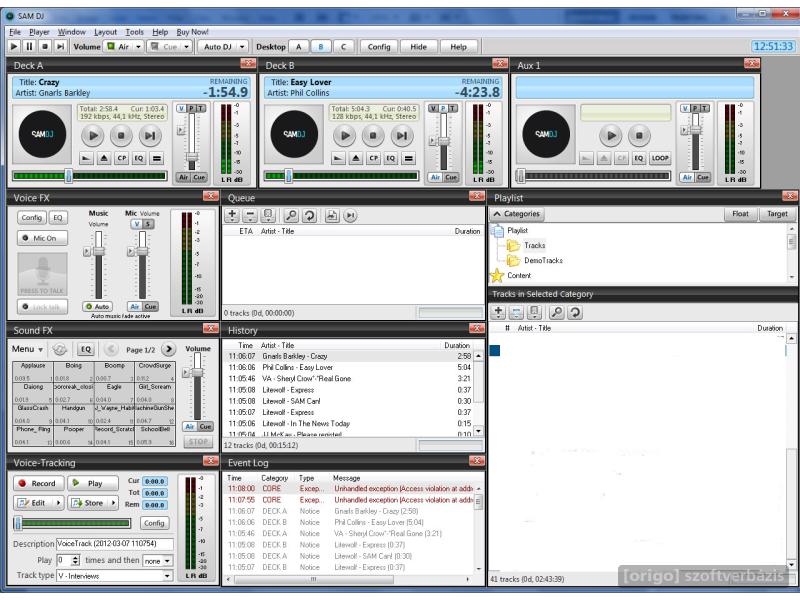Open the Edit dropdown arrow in Voice-Tracking

(58, 503)
